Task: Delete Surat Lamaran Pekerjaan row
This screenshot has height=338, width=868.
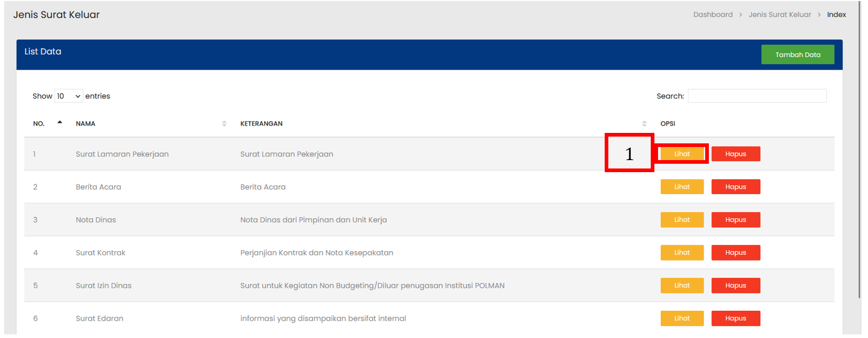Action: click(x=736, y=154)
